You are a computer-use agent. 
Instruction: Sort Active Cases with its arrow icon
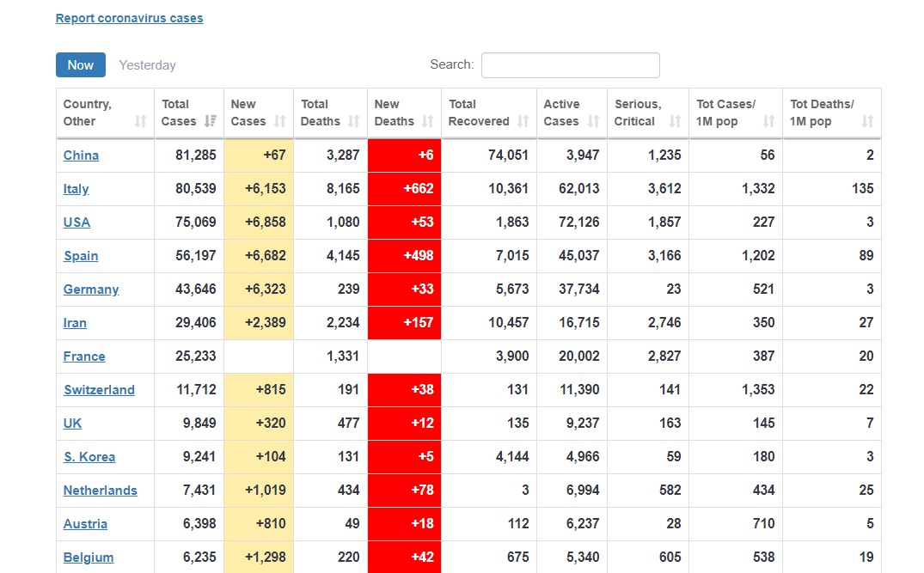tap(593, 121)
